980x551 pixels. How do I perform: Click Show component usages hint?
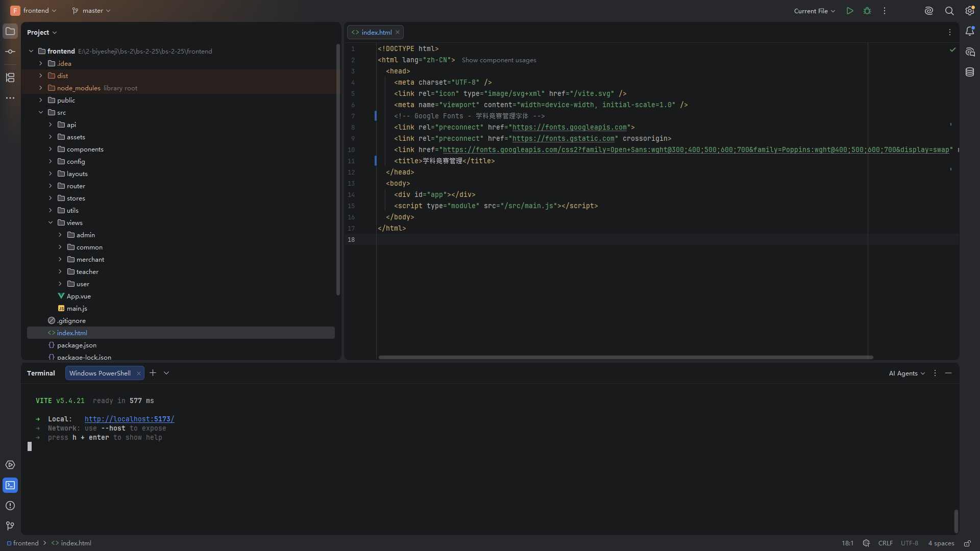[x=499, y=60]
